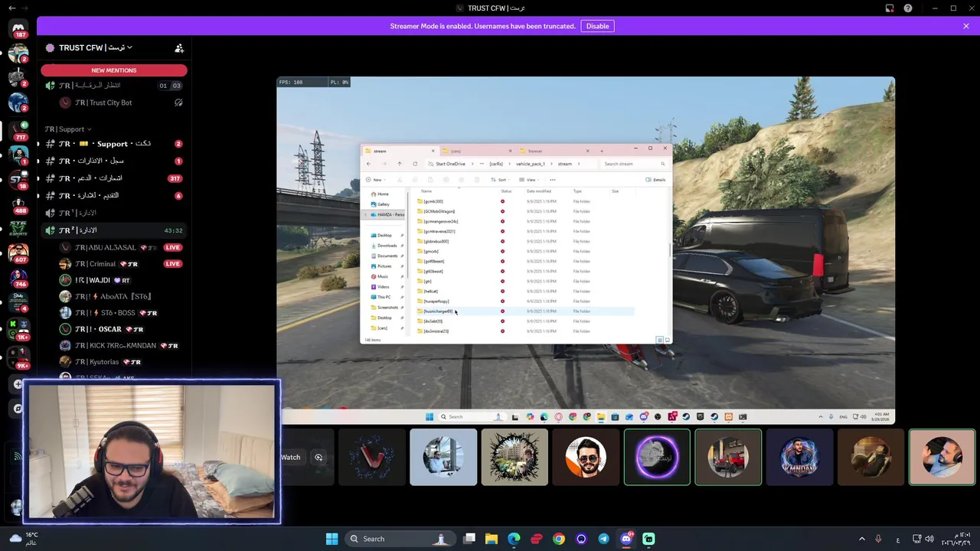The image size is (980, 551).
Task: Click Details pane button in streamed Explorer
Action: click(656, 180)
